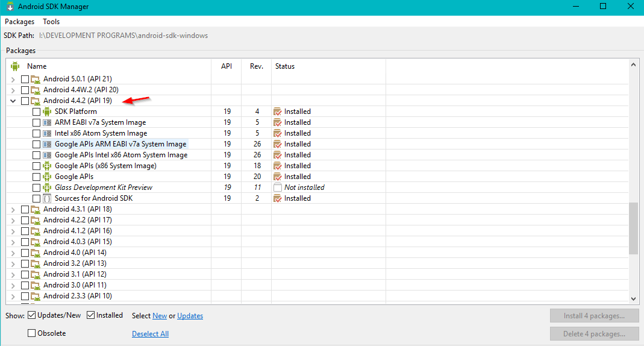
Task: Check the Glass Development Kit Preview checkbox
Action: tap(37, 187)
